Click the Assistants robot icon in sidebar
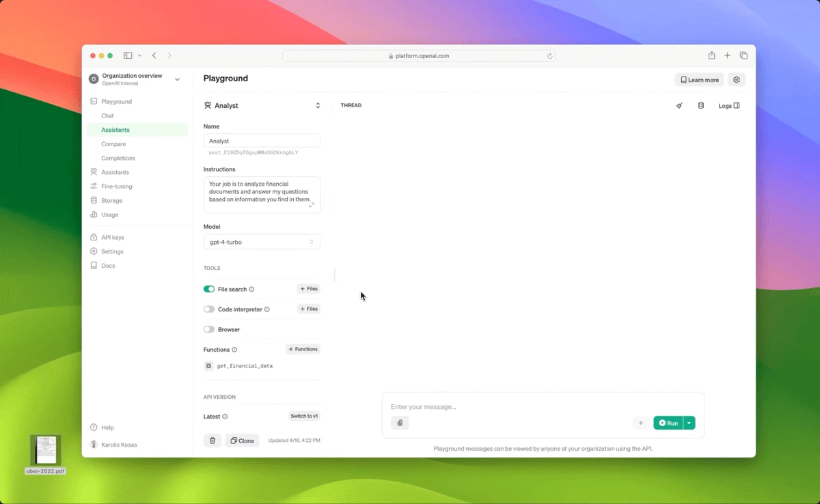Viewport: 820px width, 504px height. pos(94,172)
